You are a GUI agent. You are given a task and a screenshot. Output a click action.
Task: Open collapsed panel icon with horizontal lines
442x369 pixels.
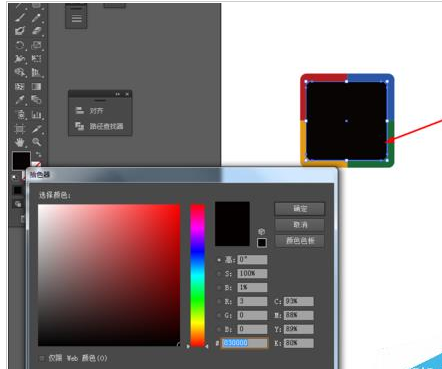click(76, 19)
